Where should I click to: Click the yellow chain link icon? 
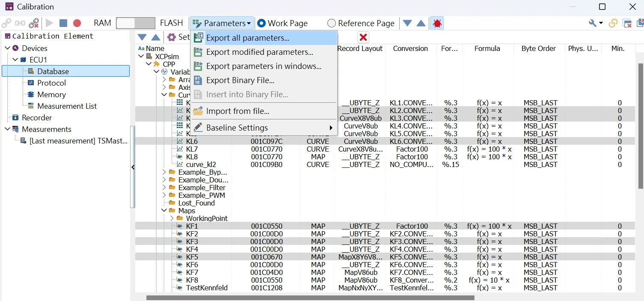click(613, 23)
